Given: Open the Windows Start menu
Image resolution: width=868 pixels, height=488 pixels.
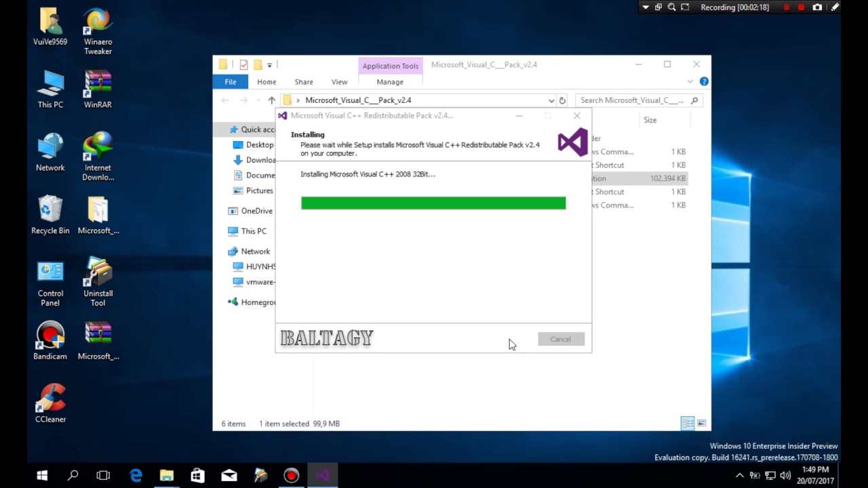Looking at the screenshot, I should click(x=42, y=476).
